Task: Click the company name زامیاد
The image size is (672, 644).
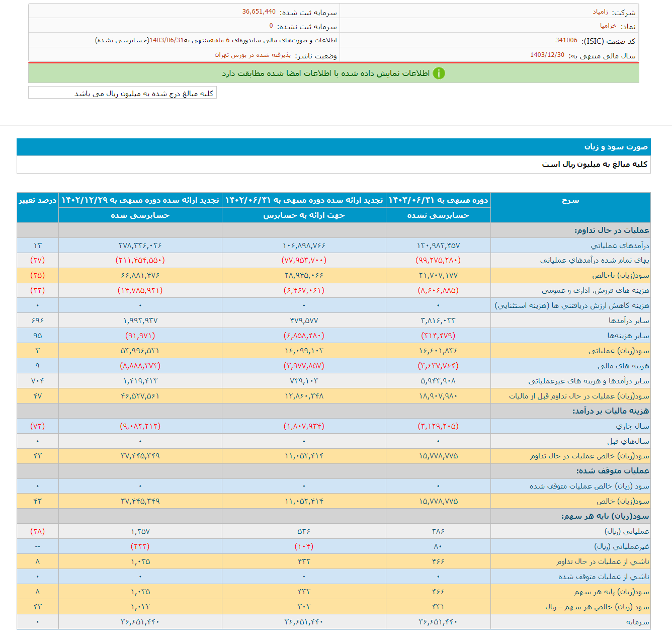Action: [600, 12]
